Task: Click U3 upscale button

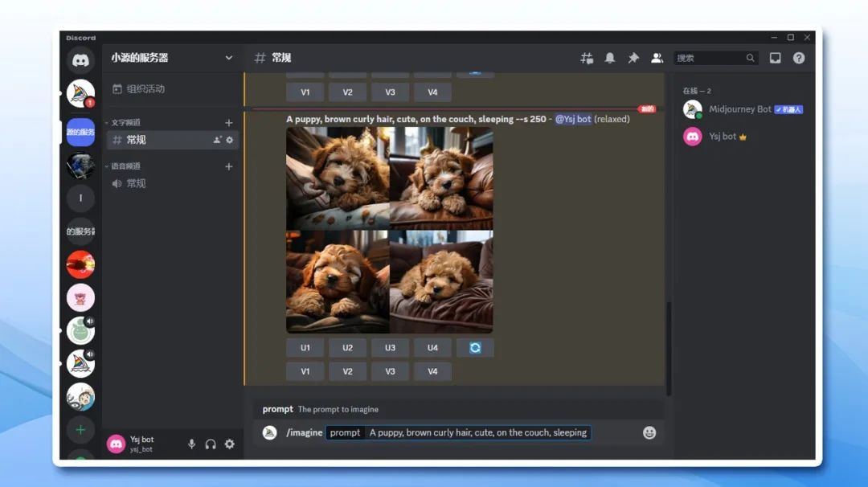Action: click(391, 347)
